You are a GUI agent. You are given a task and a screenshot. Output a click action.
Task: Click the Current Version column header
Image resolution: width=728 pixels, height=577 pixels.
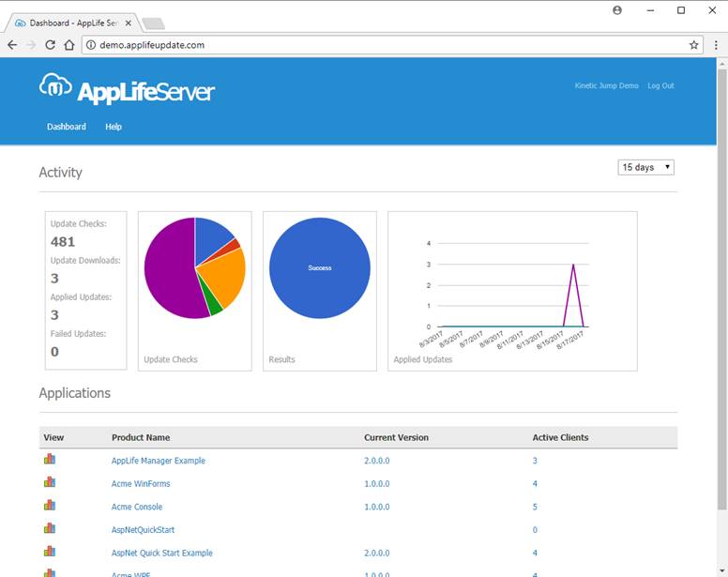pos(396,437)
